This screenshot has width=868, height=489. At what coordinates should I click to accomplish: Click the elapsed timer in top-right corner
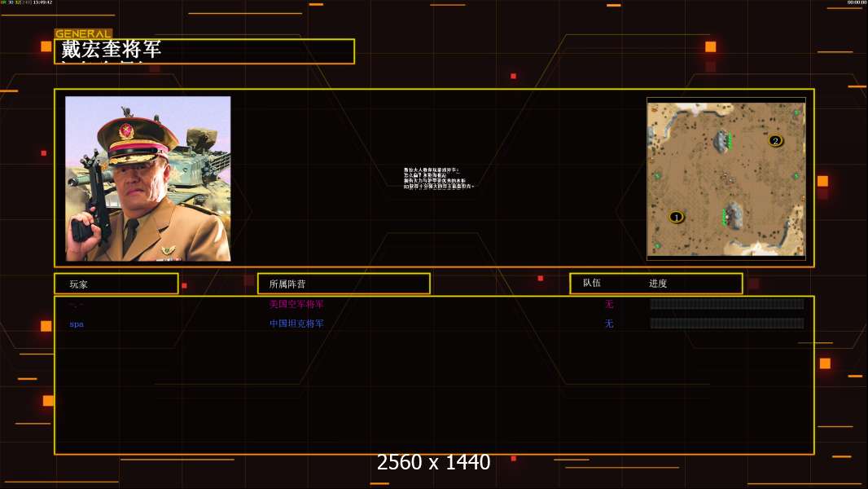[x=857, y=2]
